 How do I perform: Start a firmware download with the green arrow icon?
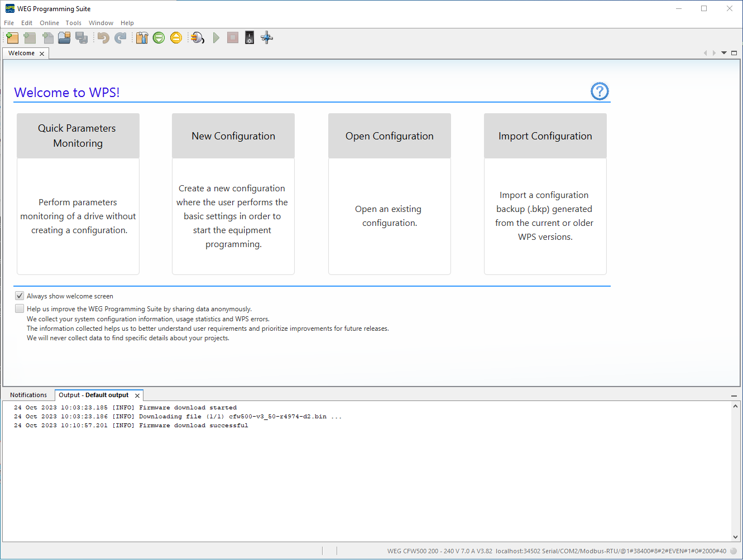point(159,37)
